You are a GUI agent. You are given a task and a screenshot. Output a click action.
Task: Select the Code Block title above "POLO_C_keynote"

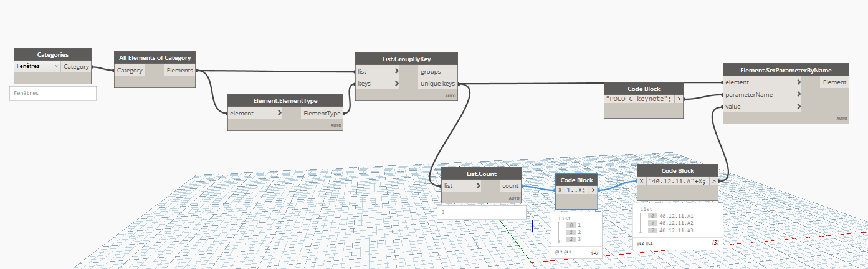coord(644,89)
